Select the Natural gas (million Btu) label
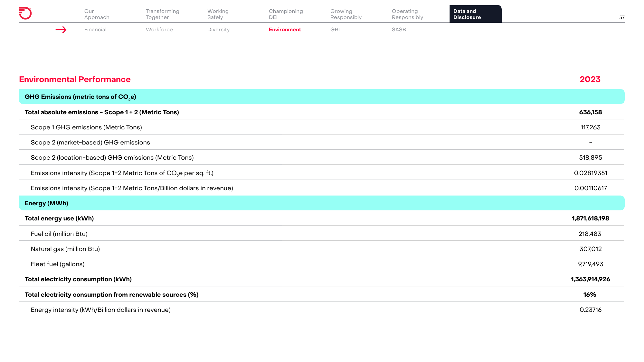This screenshot has height=362, width=644. pos(65,249)
